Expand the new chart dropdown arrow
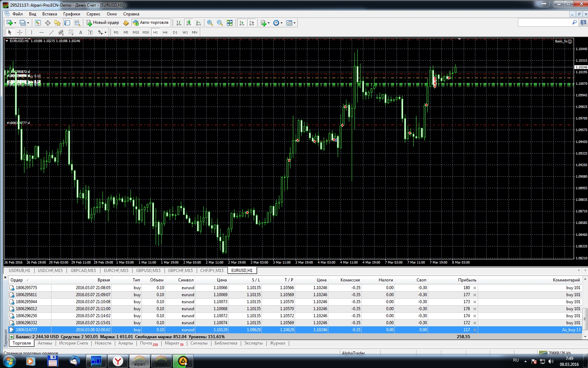This screenshot has width=588, height=368. click(15, 23)
